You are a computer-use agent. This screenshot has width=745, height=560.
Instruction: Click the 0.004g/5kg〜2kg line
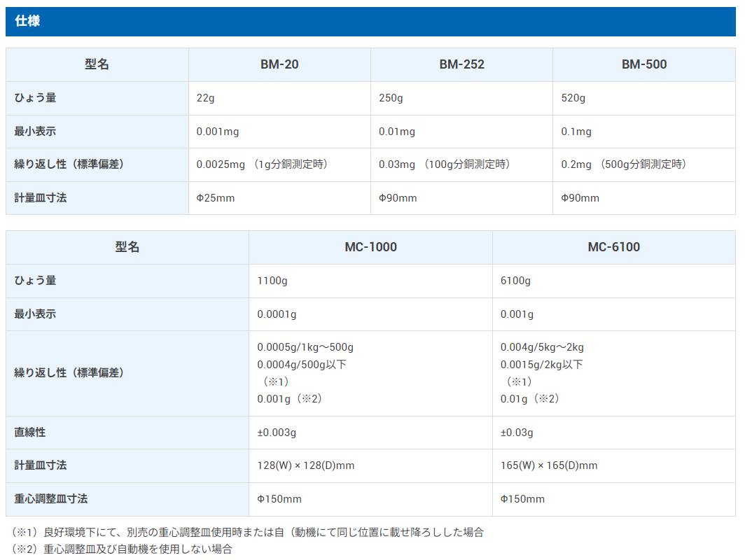tap(542, 347)
